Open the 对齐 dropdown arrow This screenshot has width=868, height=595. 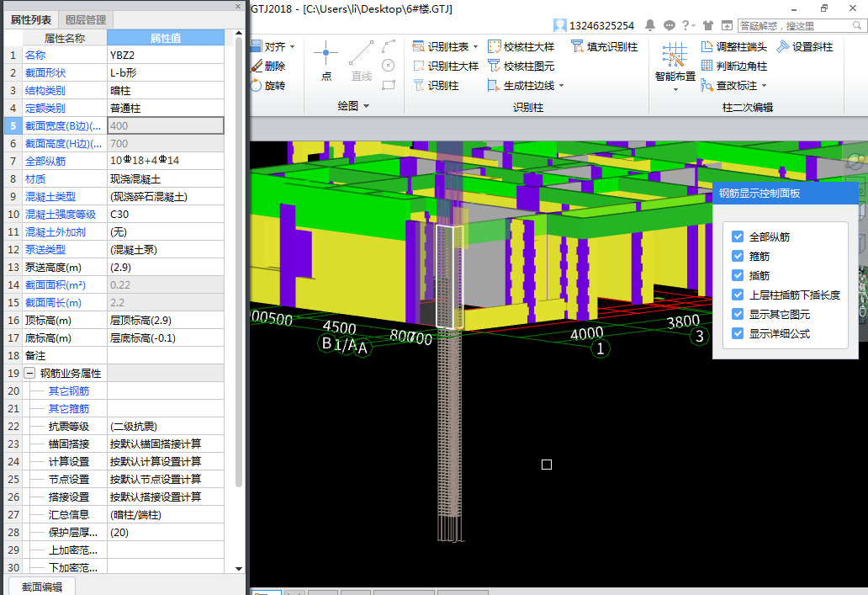coord(293,47)
